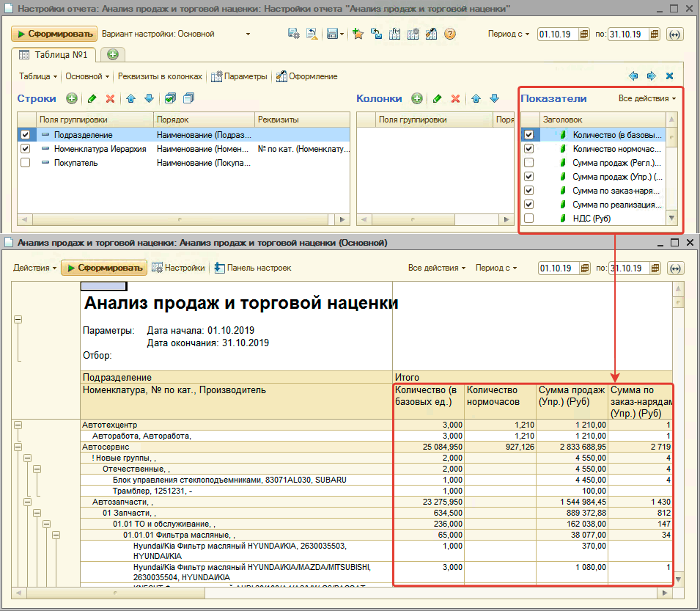
Task: Add a new grouping in Колонки
Action: point(416,98)
